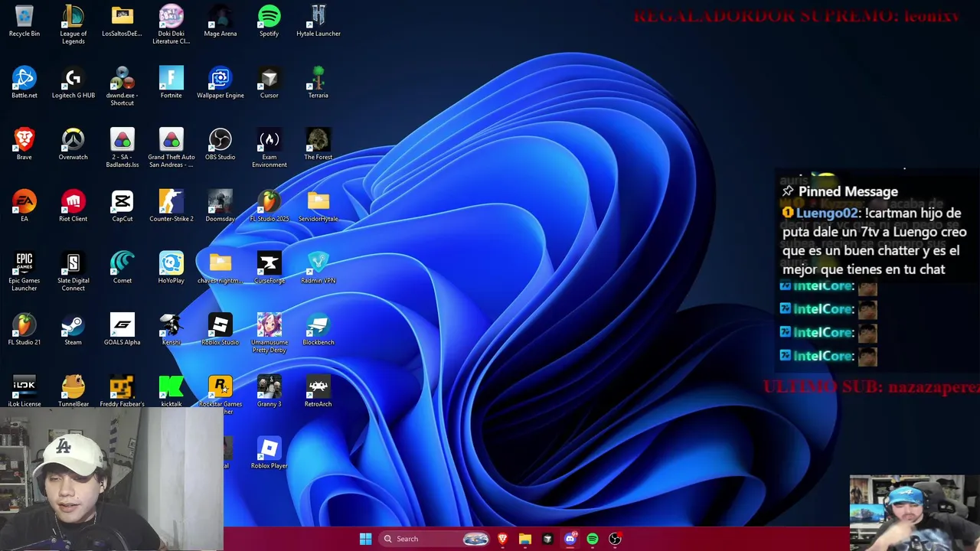The image size is (980, 551).
Task: Open Logitech G HUB shortcut
Action: coord(73,83)
